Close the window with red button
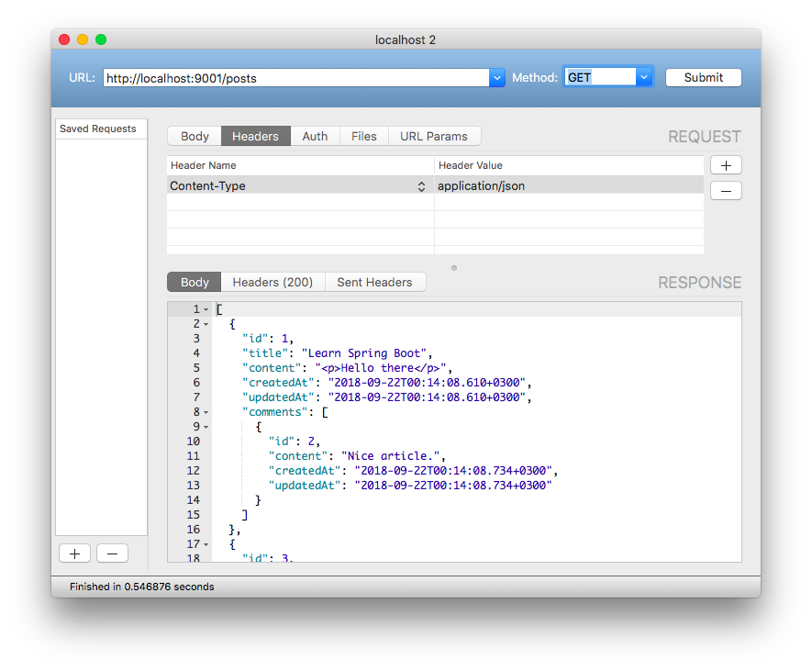The height and width of the screenshot is (671, 812). click(64, 39)
